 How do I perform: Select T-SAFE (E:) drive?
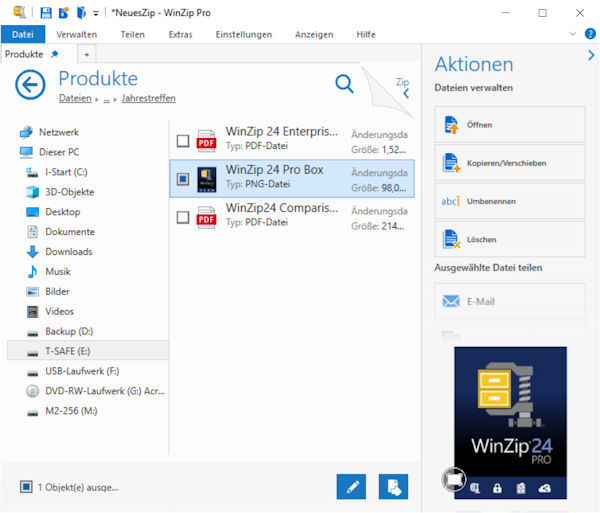pos(88,351)
